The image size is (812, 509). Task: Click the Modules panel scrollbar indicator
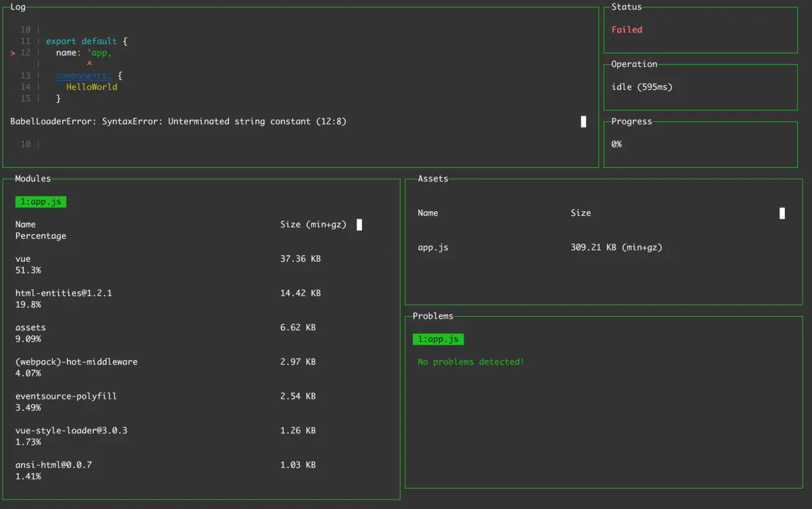click(359, 225)
